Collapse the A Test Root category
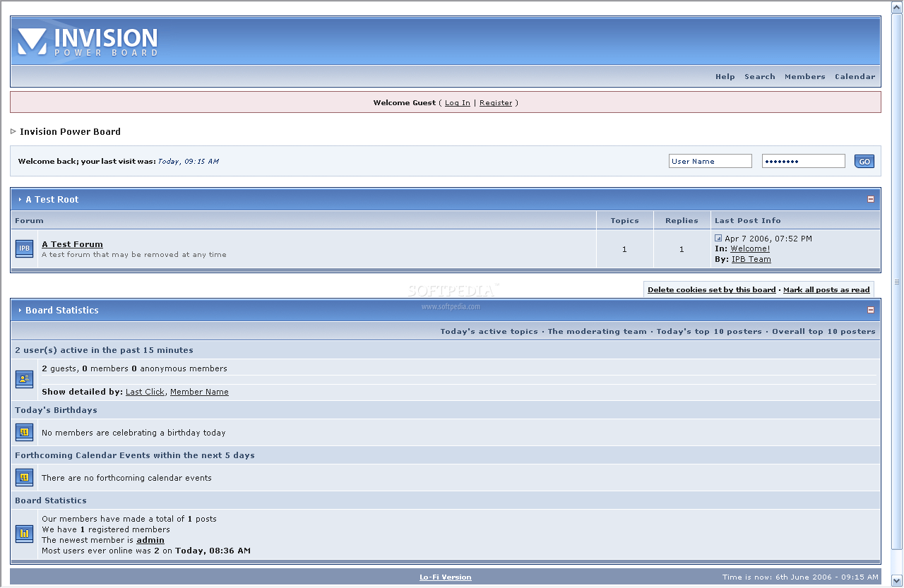 point(871,199)
